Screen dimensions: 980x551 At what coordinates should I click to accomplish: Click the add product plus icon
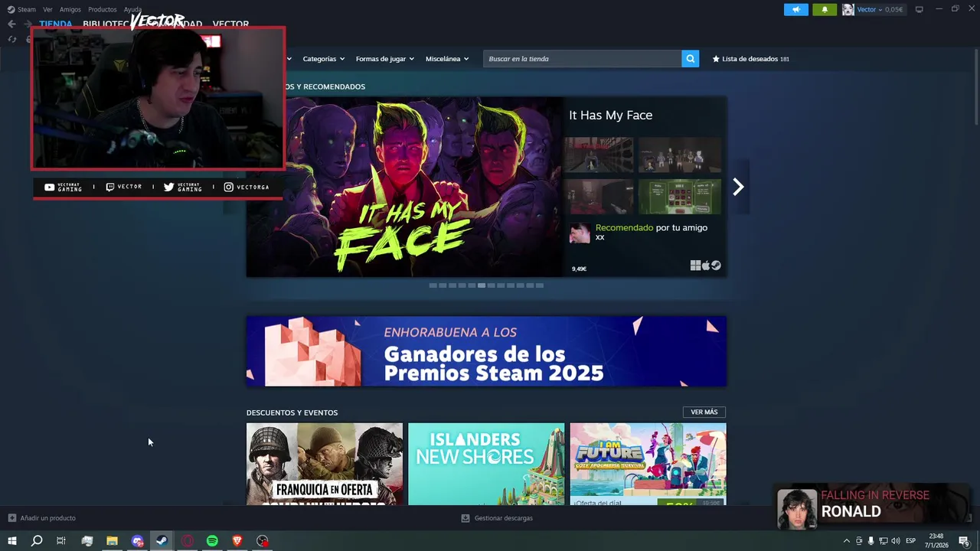11,518
